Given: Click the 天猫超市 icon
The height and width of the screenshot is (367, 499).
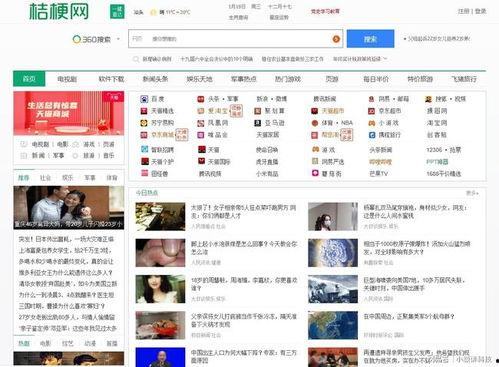Looking at the screenshot, I should (x=315, y=111).
